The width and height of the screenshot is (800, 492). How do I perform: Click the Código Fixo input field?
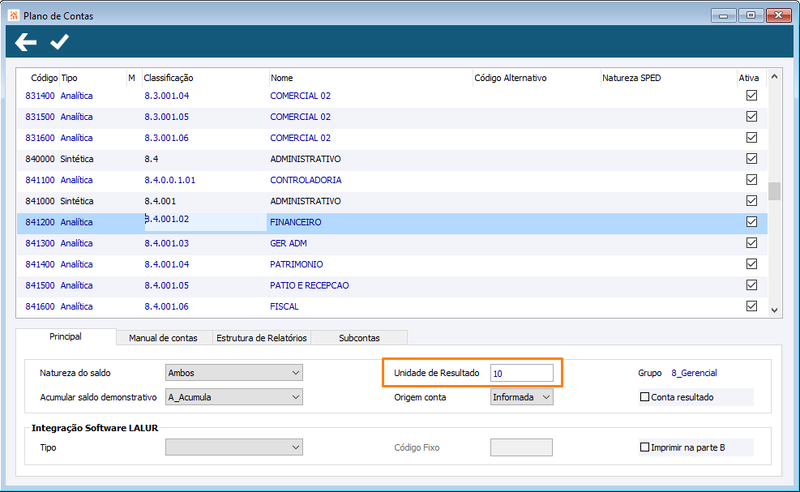(x=521, y=447)
